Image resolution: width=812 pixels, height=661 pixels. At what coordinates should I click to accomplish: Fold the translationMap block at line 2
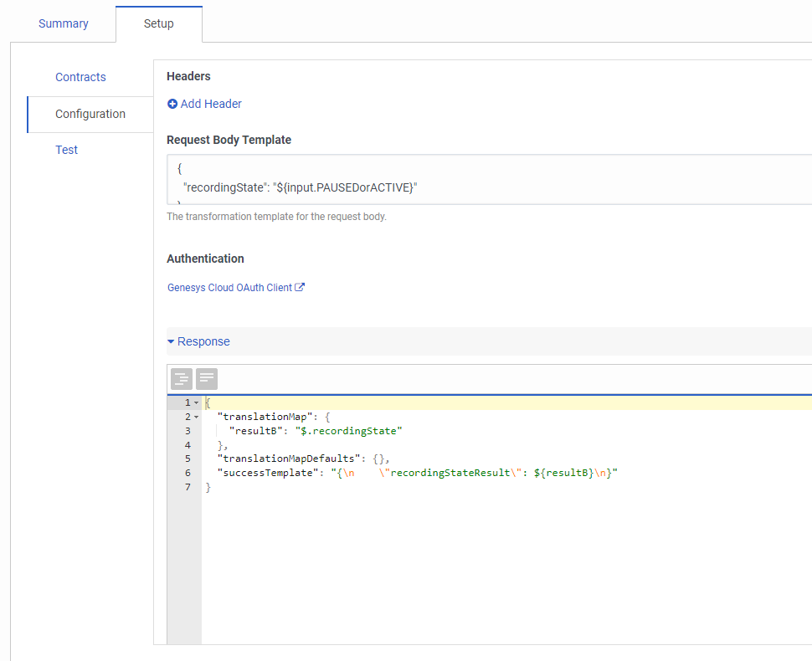pyautogui.click(x=196, y=417)
